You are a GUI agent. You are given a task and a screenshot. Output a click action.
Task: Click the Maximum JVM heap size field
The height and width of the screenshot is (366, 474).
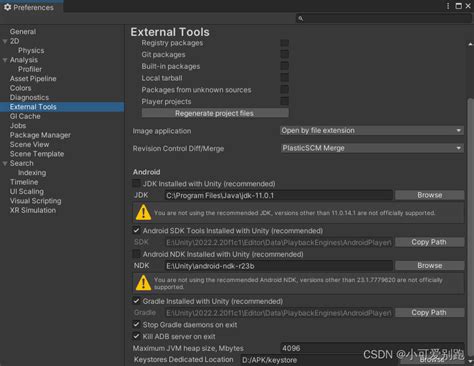pos(372,348)
